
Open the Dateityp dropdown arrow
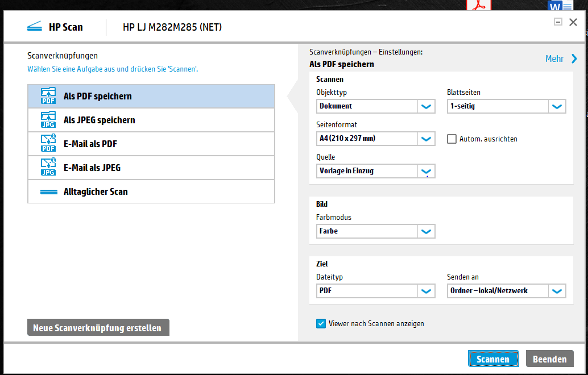coord(426,291)
